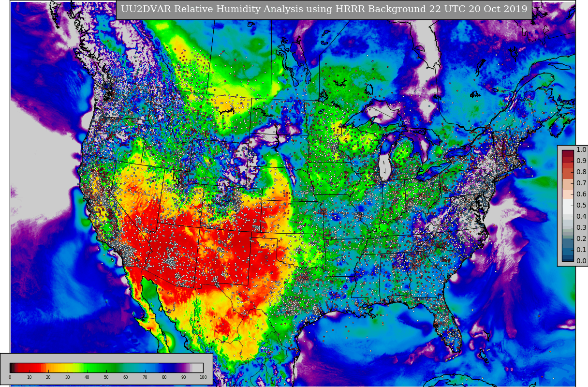Click the '10' tick label on the bottom legend

click(29, 377)
